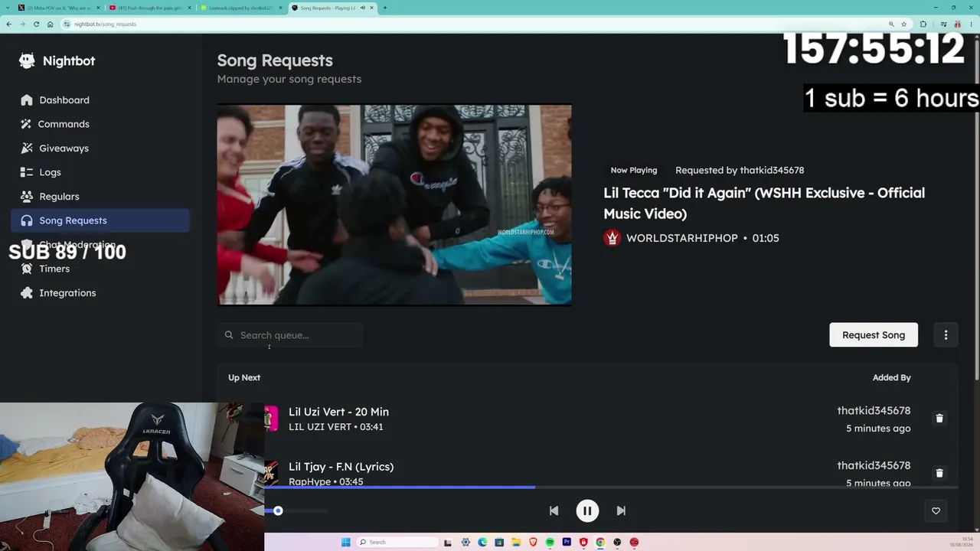Open the Regulars page

coord(100,197)
